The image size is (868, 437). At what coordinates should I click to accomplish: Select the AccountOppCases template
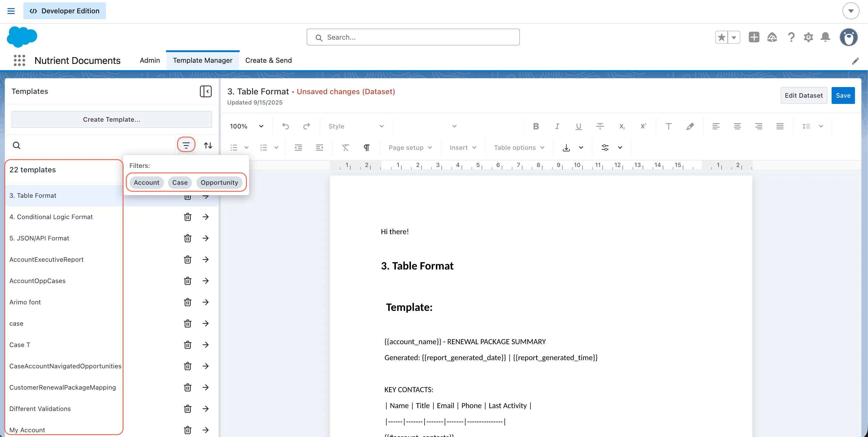click(x=37, y=281)
